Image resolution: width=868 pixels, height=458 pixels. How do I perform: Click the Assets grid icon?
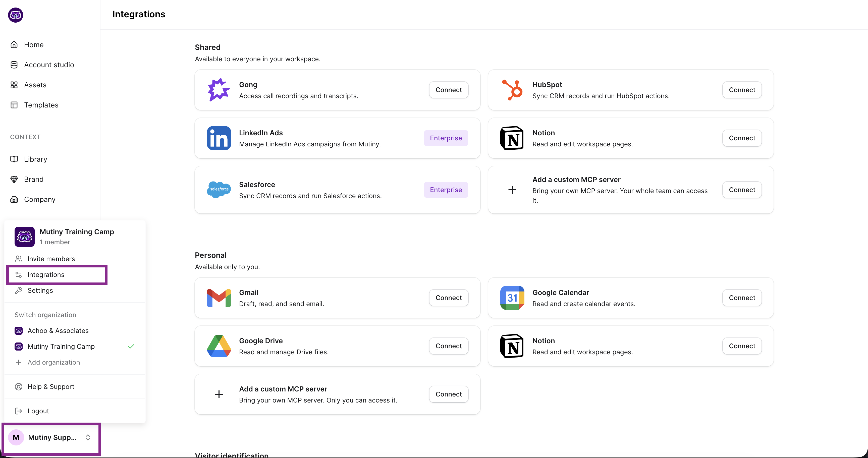(x=14, y=85)
